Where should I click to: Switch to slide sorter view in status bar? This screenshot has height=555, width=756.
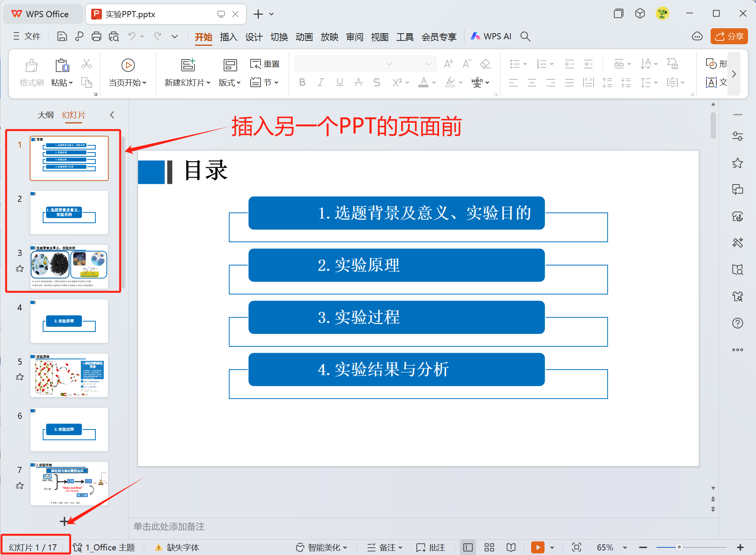489,547
